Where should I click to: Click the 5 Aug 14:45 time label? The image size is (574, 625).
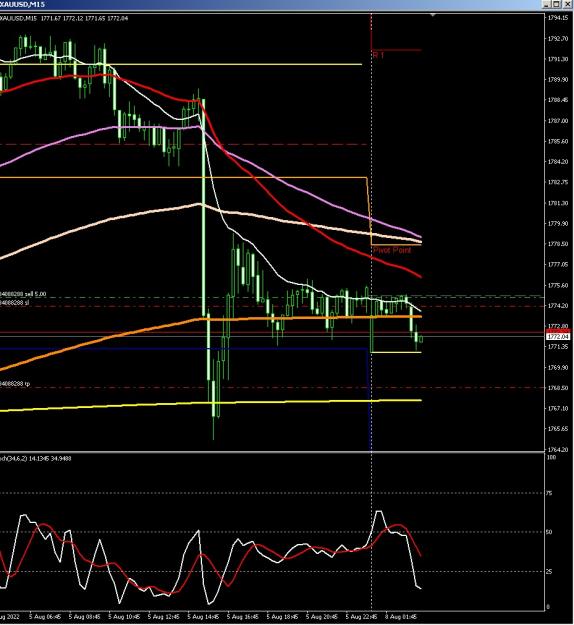point(203,617)
